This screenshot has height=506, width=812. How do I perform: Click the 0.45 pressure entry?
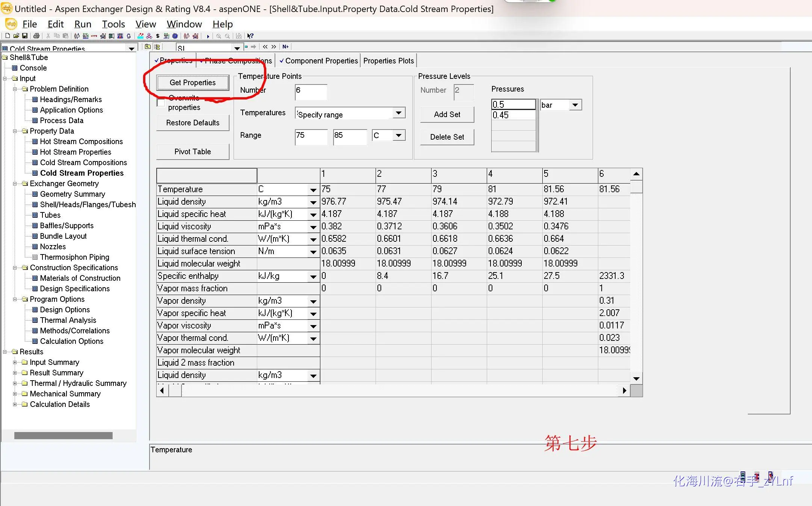(513, 115)
